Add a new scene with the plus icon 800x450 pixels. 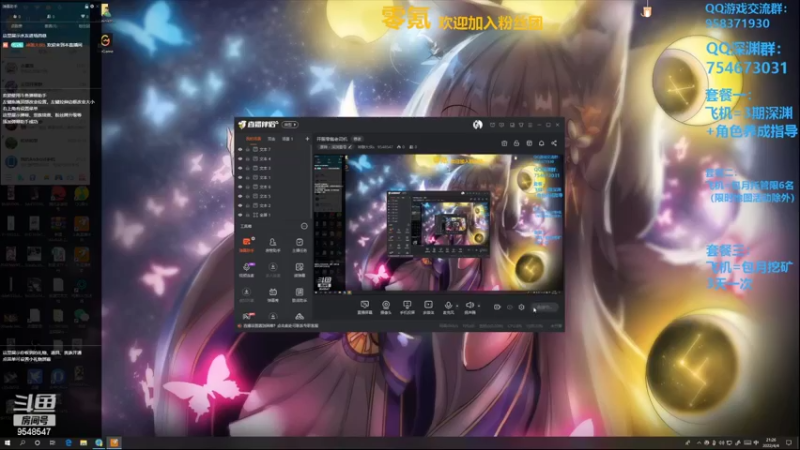pos(307,139)
